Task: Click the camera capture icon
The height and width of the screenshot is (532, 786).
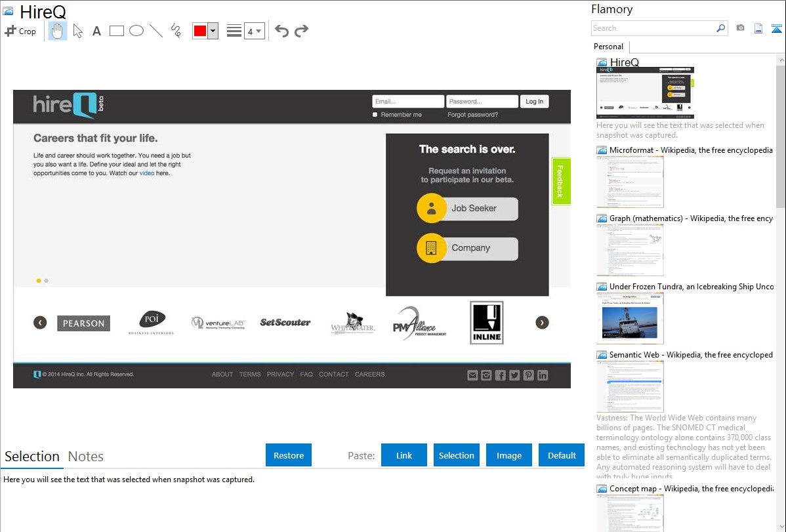Action: click(740, 28)
